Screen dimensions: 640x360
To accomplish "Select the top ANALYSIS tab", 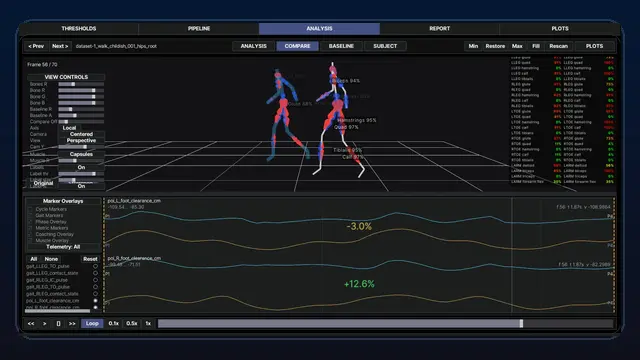I will [319, 29].
